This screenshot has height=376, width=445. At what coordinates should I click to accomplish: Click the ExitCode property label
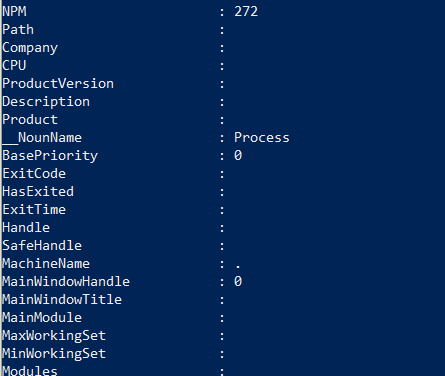click(x=34, y=174)
